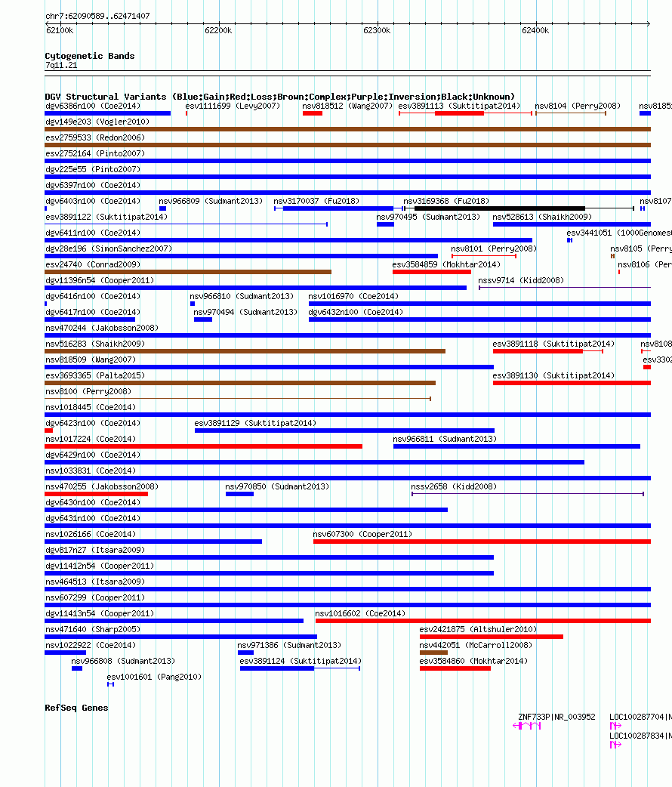
Task: Select dgv6411n100 (Coe2014) label
Action: (x=93, y=233)
